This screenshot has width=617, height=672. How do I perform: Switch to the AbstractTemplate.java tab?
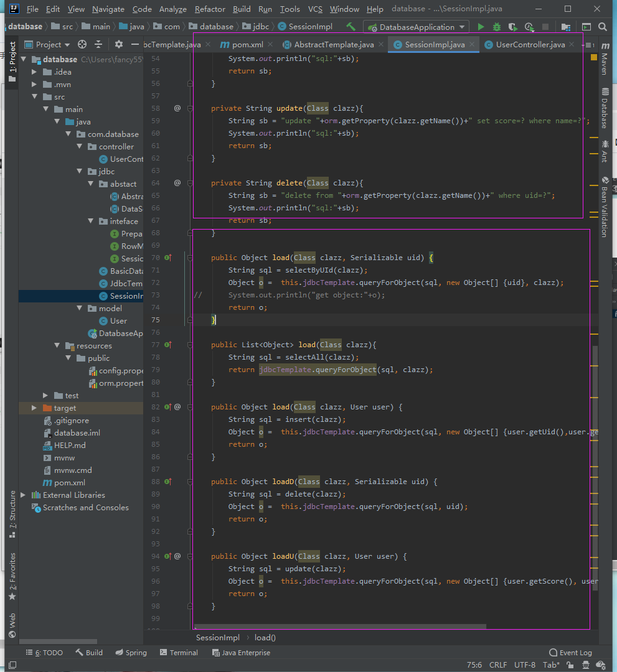(333, 45)
